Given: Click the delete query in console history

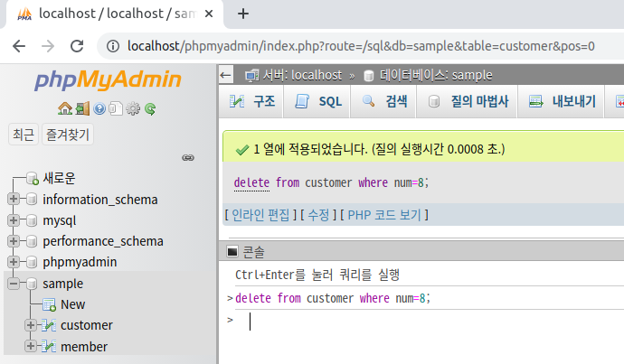Looking at the screenshot, I should [332, 298].
